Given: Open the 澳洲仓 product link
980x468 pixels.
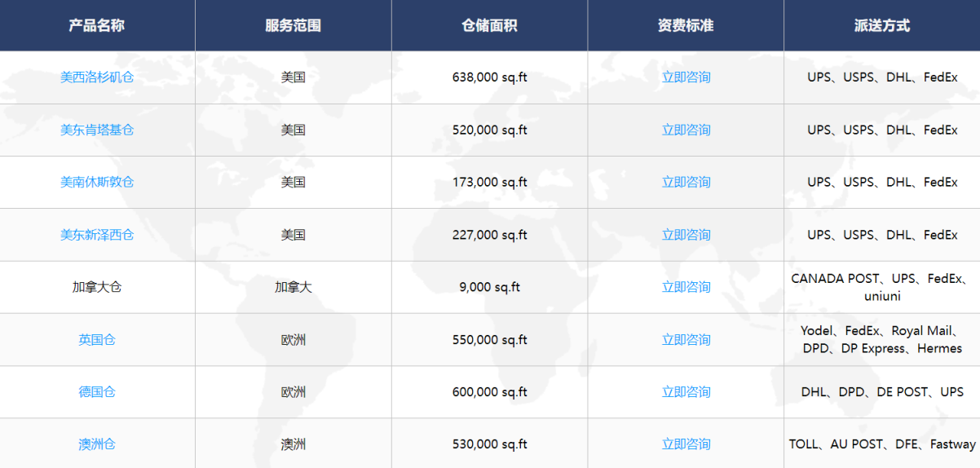Looking at the screenshot, I should 97,444.
